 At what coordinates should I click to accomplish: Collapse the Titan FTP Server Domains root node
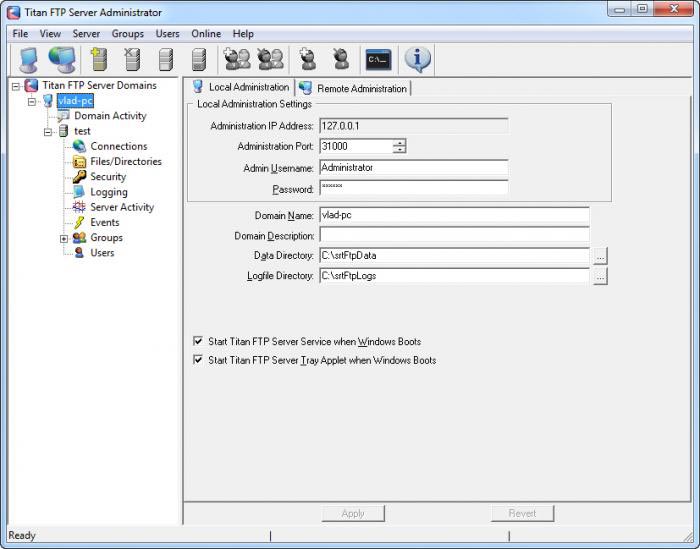tap(16, 86)
